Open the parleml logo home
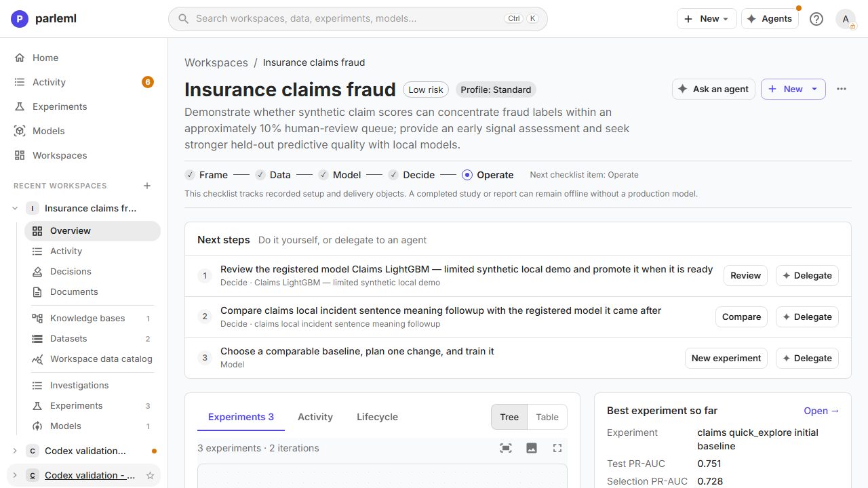 click(x=44, y=19)
